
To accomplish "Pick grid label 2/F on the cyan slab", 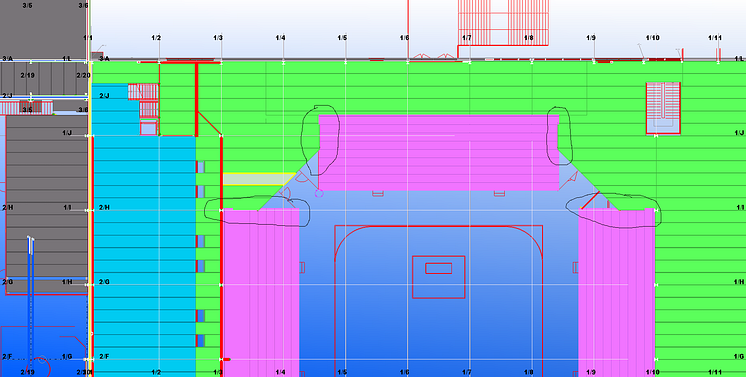I will tap(104, 357).
